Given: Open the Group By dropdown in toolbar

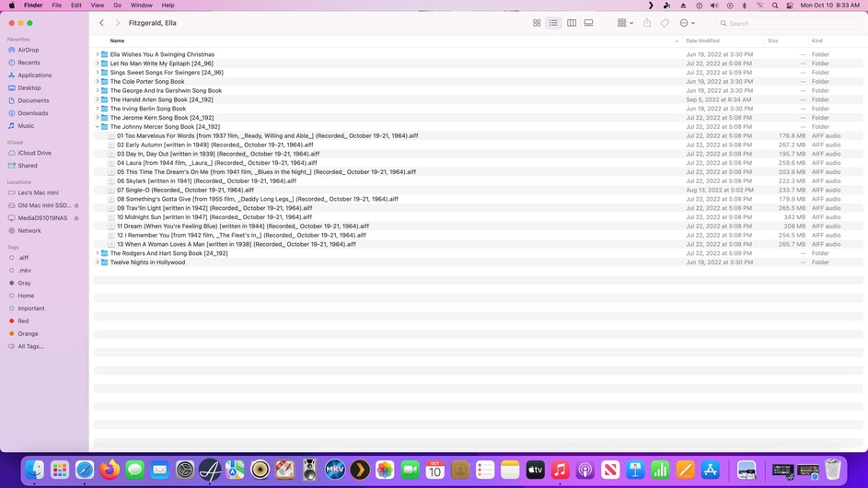Looking at the screenshot, I should point(625,23).
